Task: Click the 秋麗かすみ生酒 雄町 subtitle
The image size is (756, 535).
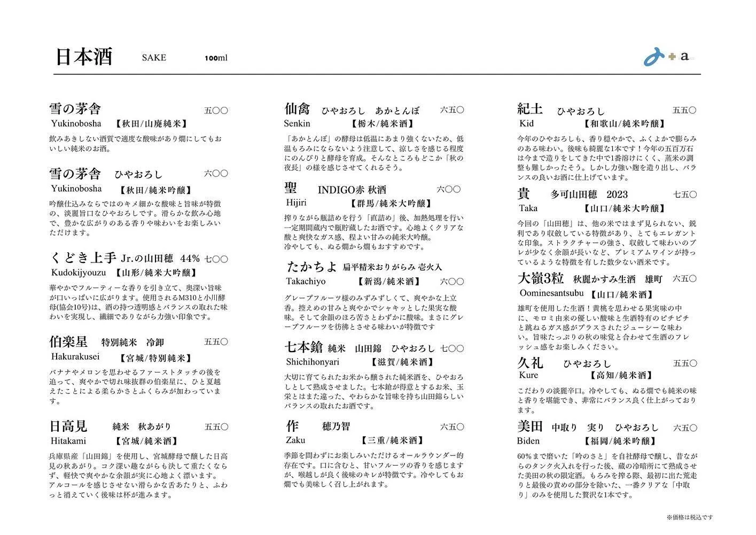Action: (618, 279)
